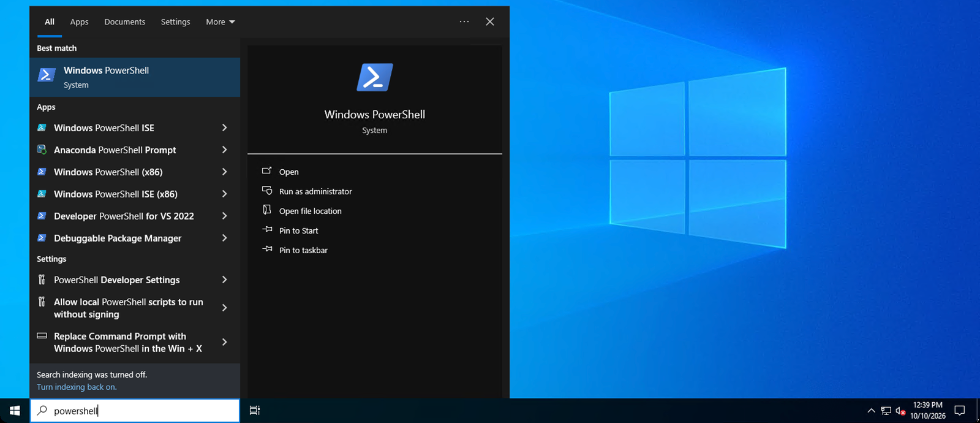Expand PowerShell Developer Settings chevron
Image resolution: width=980 pixels, height=423 pixels.
pos(224,280)
